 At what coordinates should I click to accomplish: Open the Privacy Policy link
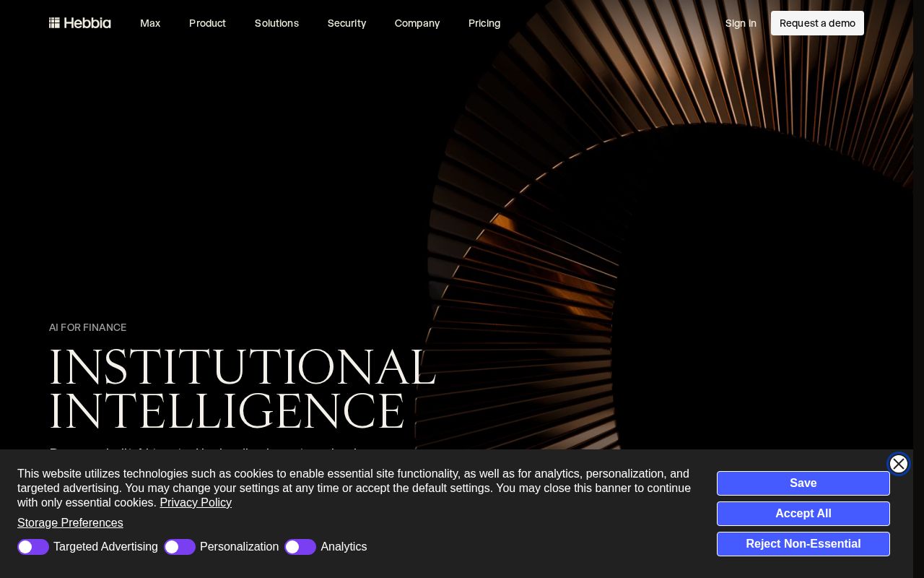[x=196, y=503]
